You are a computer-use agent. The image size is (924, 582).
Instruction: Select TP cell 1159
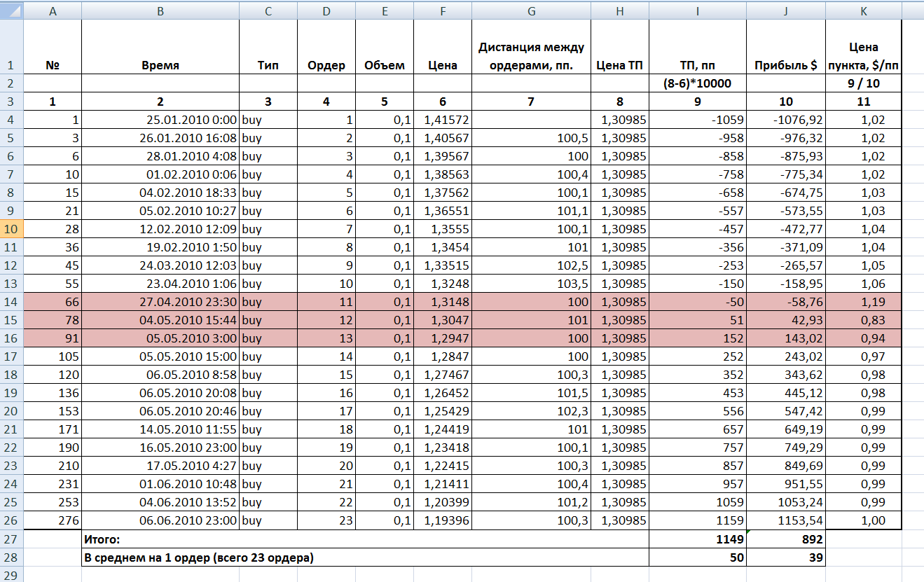[698, 520]
